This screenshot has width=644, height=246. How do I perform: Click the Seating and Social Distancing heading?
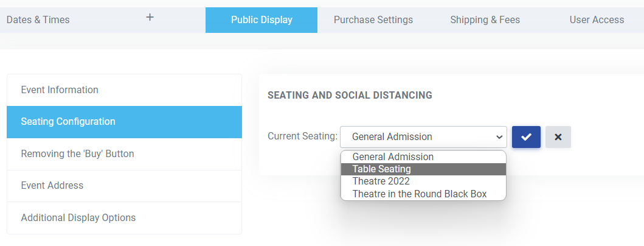tap(350, 96)
